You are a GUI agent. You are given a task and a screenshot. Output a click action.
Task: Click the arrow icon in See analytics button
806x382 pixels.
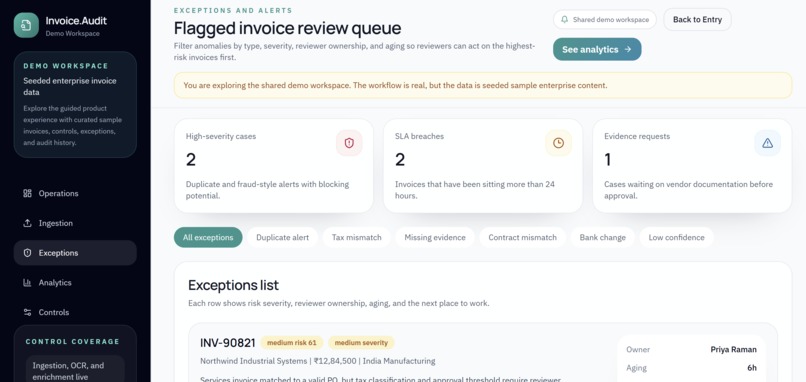pyautogui.click(x=628, y=49)
